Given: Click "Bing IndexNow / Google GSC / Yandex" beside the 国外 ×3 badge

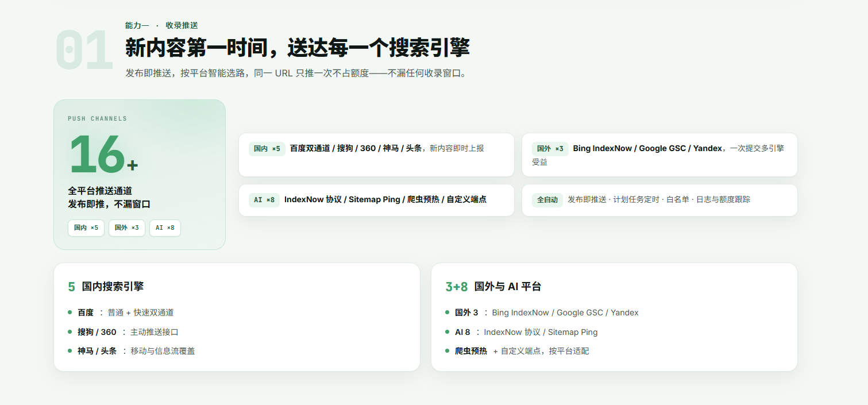Looking at the screenshot, I should pyautogui.click(x=647, y=148).
